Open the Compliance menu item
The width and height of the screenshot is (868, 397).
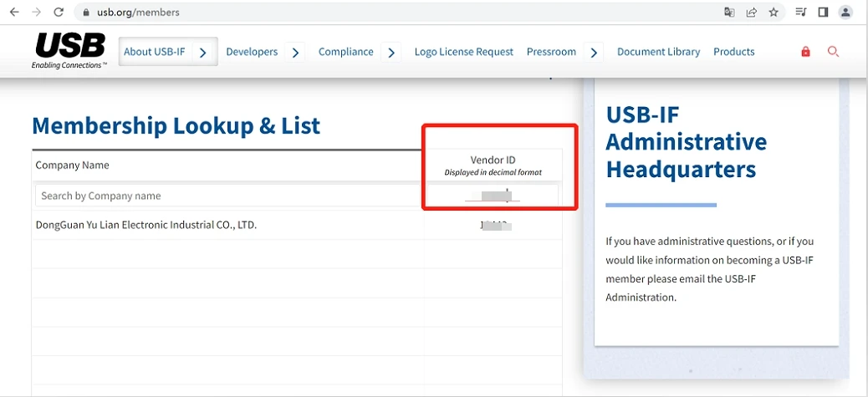point(346,52)
